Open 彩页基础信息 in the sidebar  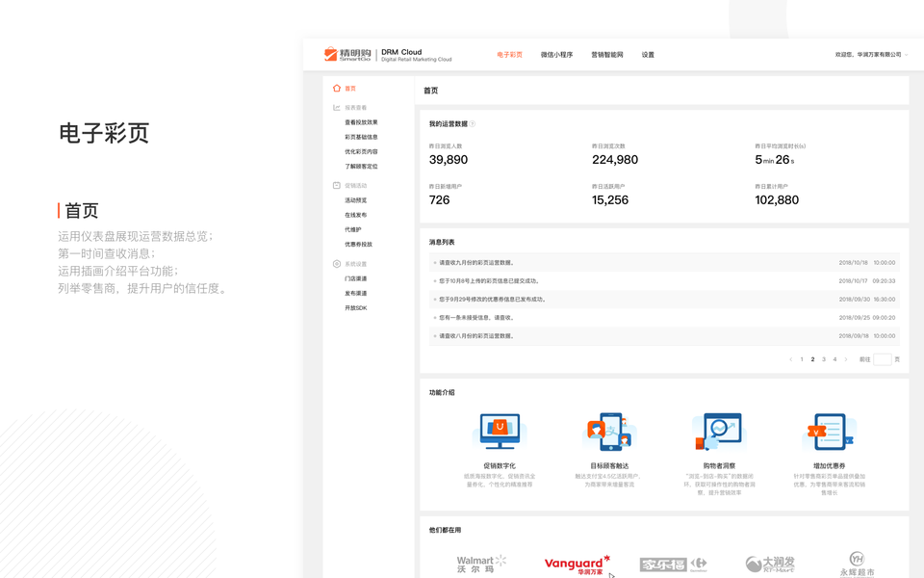[x=361, y=137]
